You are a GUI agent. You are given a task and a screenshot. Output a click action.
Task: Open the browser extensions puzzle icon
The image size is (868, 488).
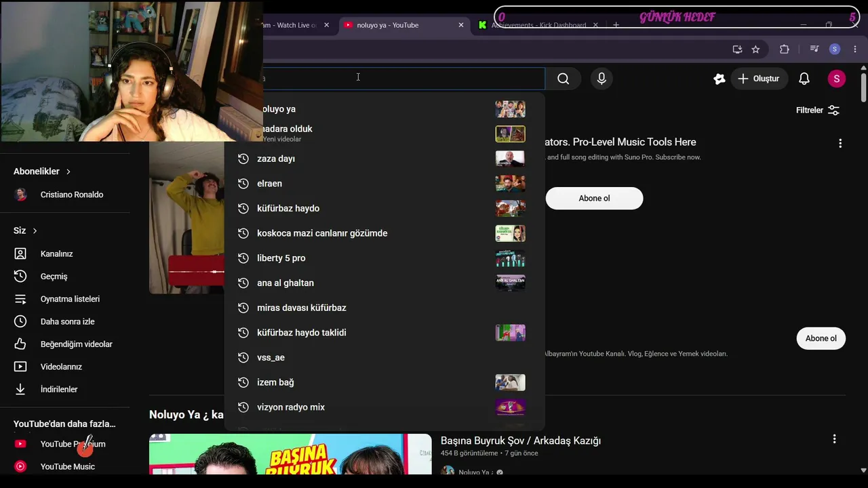[x=785, y=49]
